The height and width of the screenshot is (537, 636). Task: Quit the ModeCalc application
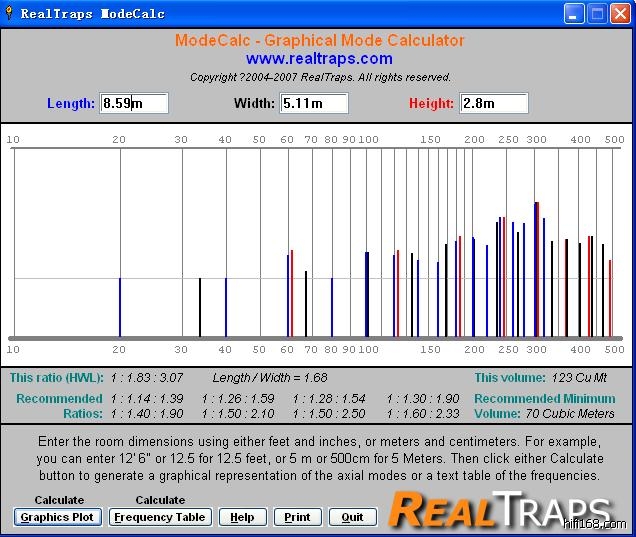[x=352, y=517]
